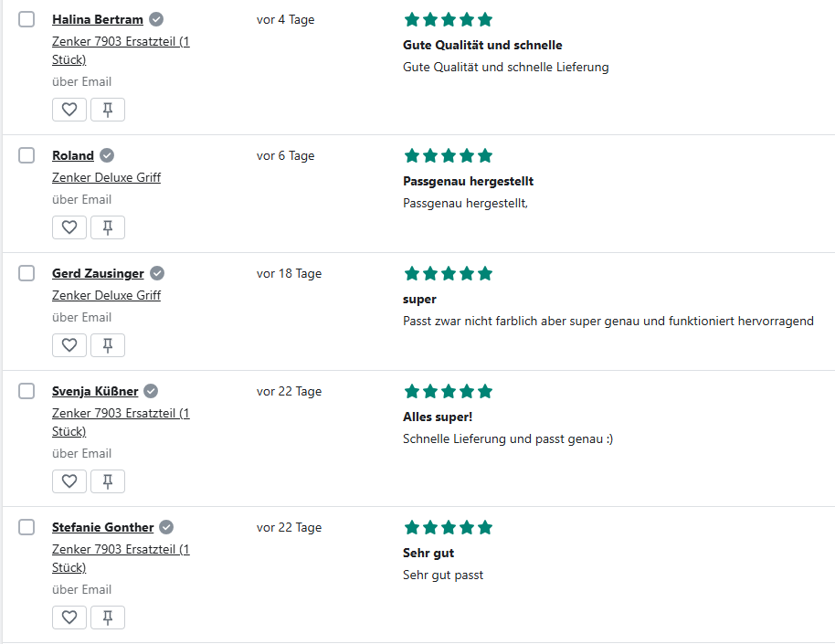Screen dimensions: 835x644
Task: Click Halina Bertram's Zenker 7903 Ersatzteil link
Action: [x=121, y=42]
